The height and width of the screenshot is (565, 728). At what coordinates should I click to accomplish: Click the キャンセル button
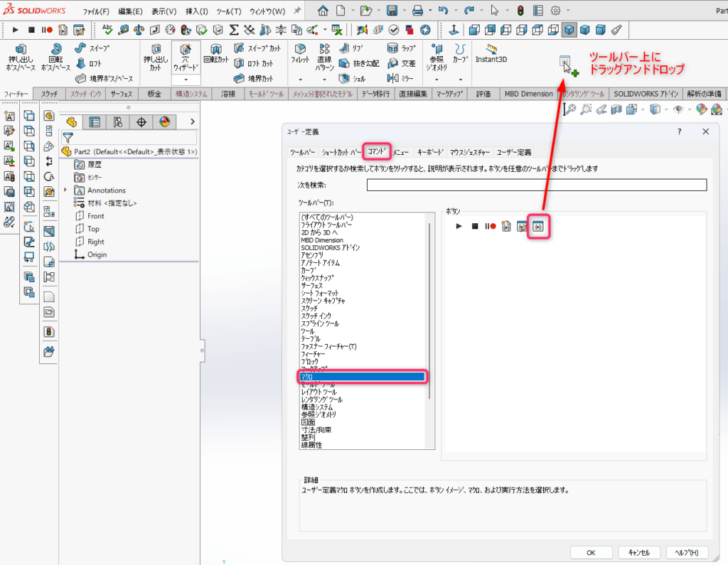[634, 552]
